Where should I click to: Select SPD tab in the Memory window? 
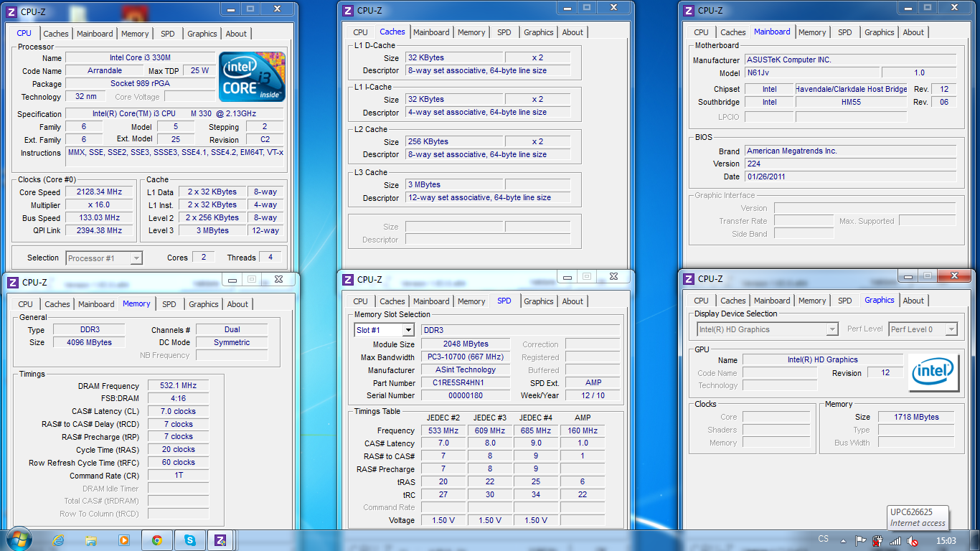click(169, 304)
